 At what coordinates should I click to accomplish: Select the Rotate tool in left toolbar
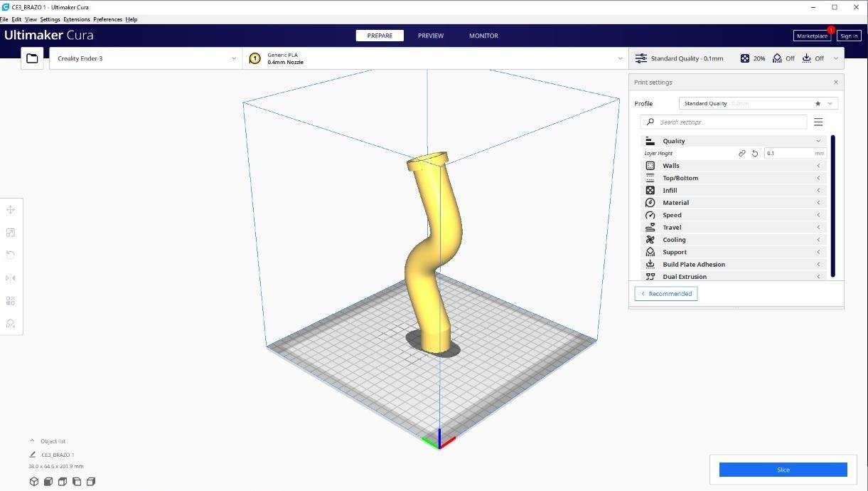(11, 255)
